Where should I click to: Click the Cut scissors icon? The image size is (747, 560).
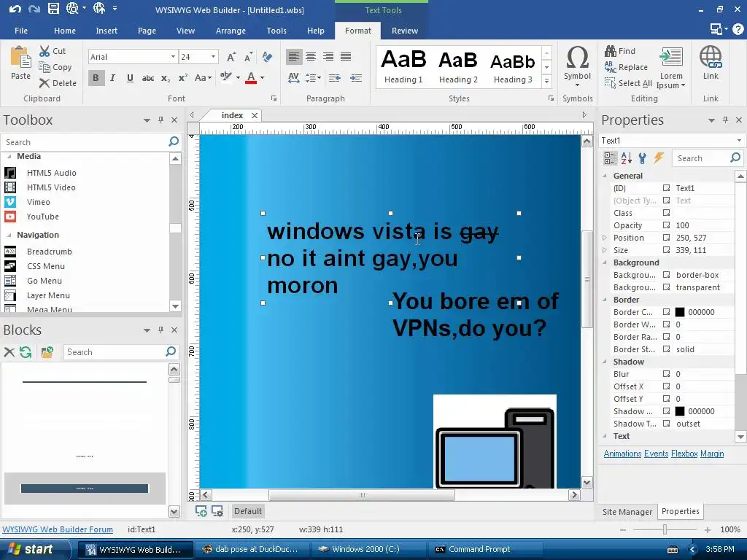tap(44, 51)
